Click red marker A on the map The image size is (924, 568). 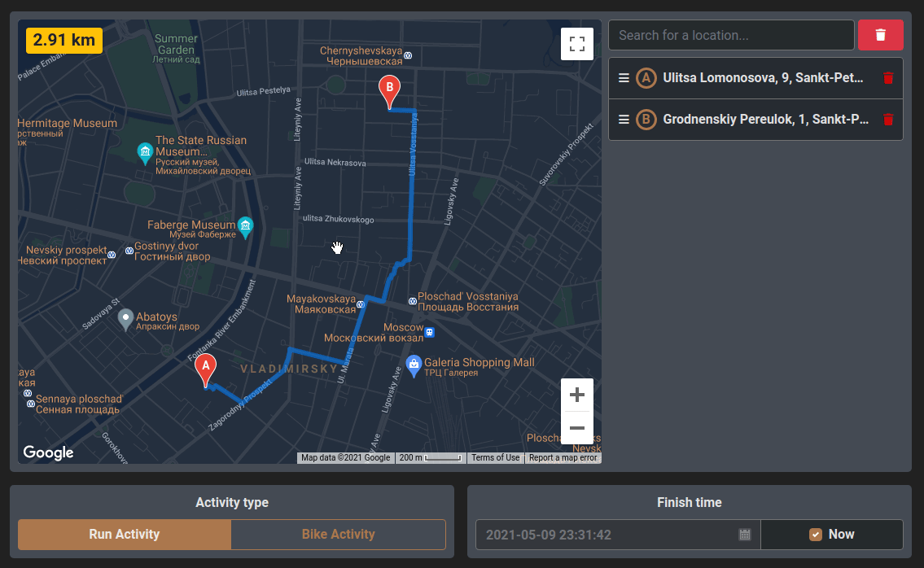tap(206, 370)
